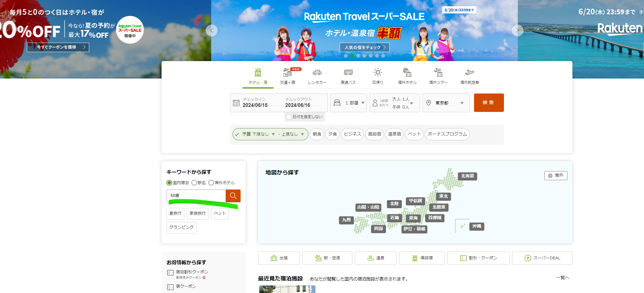Screen dimensions: 644x293
Task: Toggle the ビジネス filter chip
Action: (352, 134)
